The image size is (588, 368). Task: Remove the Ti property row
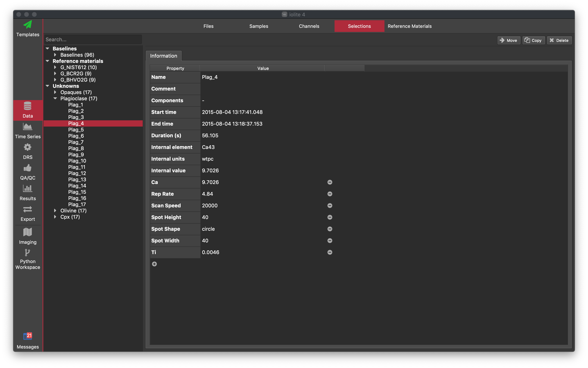pyautogui.click(x=330, y=252)
